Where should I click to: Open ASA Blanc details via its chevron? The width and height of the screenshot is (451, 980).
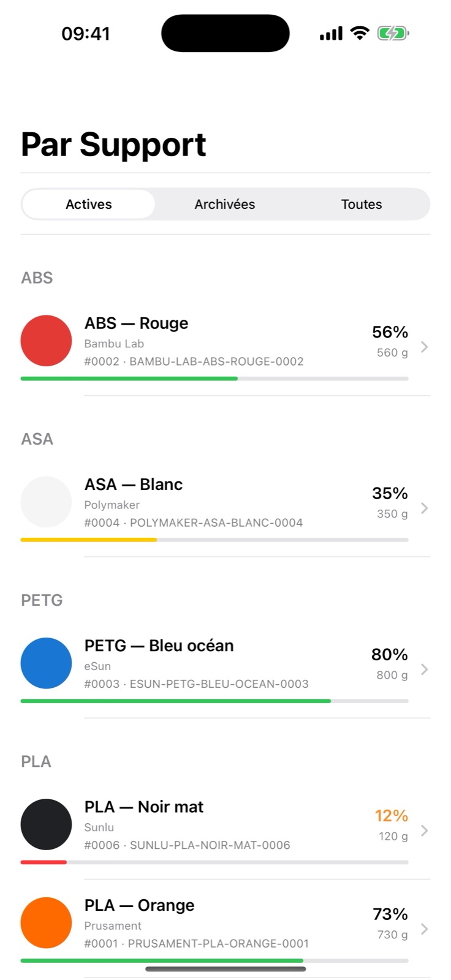click(x=424, y=508)
